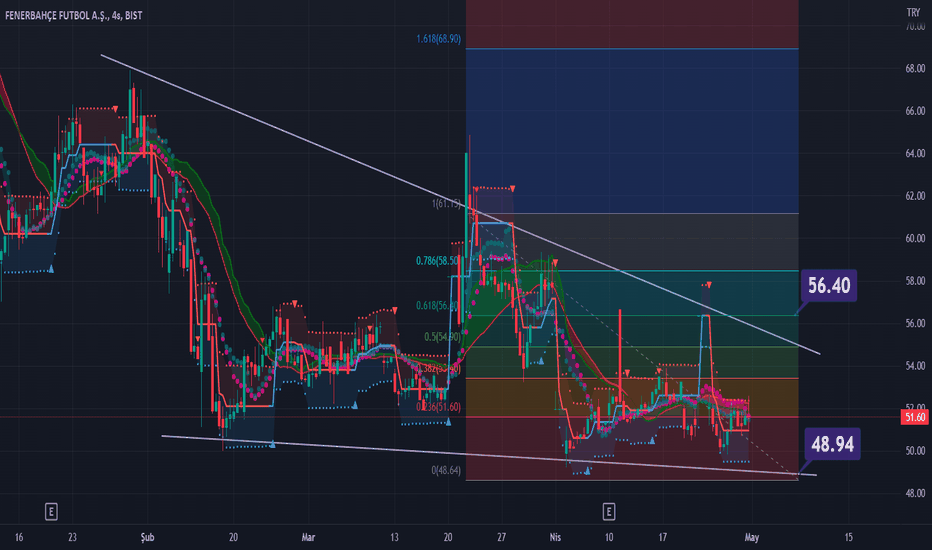Click the 0.5(54.90) Fibonacci level label
Viewport: 932px width, 550px height.
click(442, 337)
